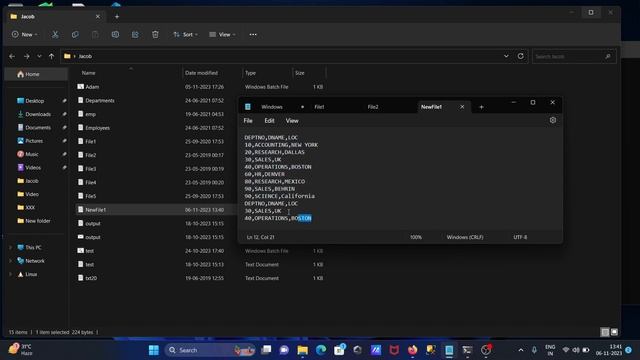Refresh the Jacob folder view
Screen dimensions: 640x360
coord(520,56)
